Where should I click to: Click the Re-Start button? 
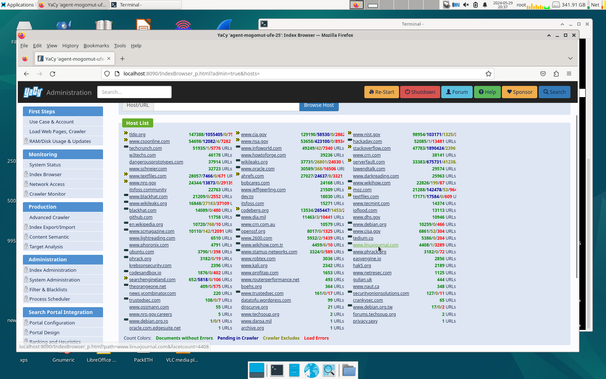pos(381,92)
